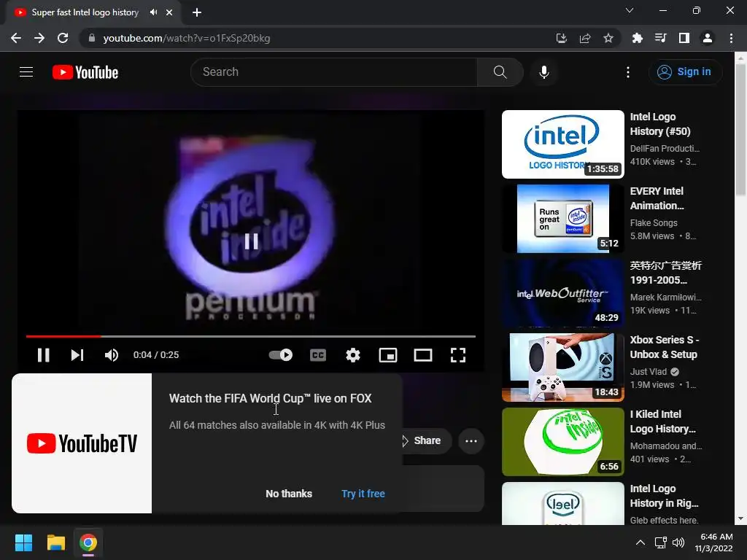Open the clock showing 6:46 AM

click(713, 542)
